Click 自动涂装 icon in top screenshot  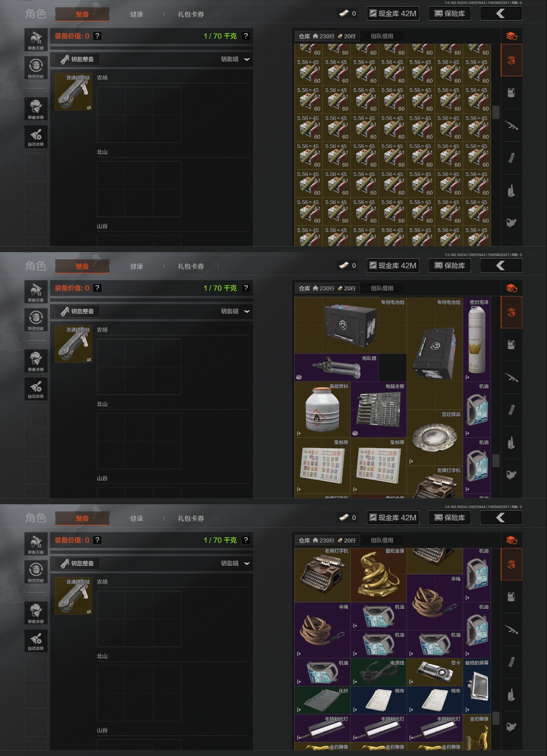(x=36, y=136)
